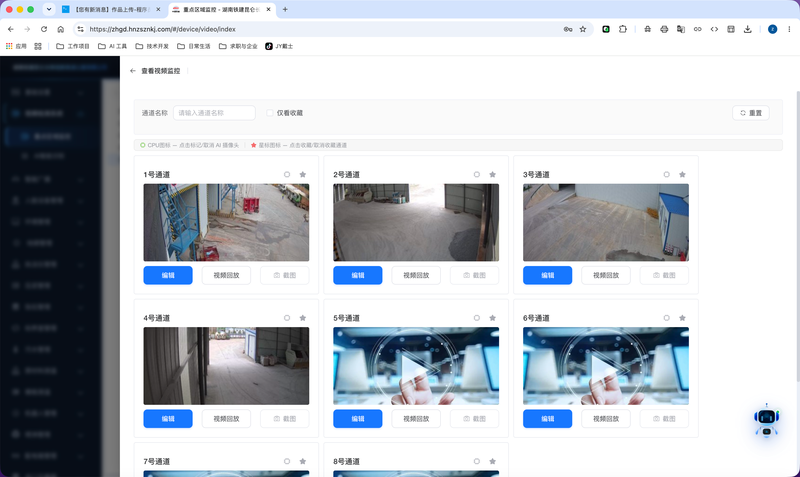Open a new browser tab
800x477 pixels.
click(285, 9)
